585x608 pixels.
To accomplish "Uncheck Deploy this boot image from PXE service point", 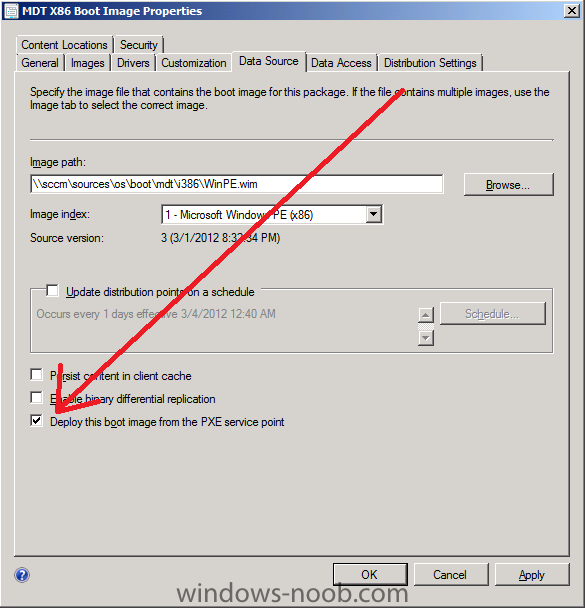I will coord(36,420).
